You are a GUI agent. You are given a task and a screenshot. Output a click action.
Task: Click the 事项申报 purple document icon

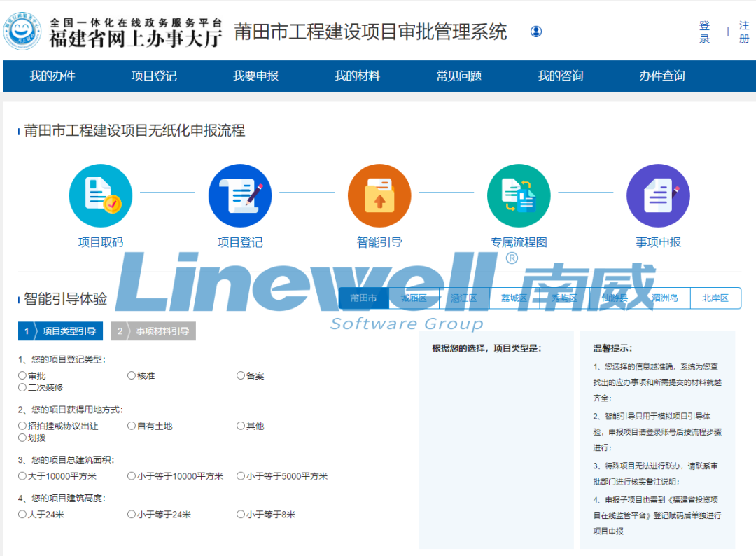[x=658, y=195]
